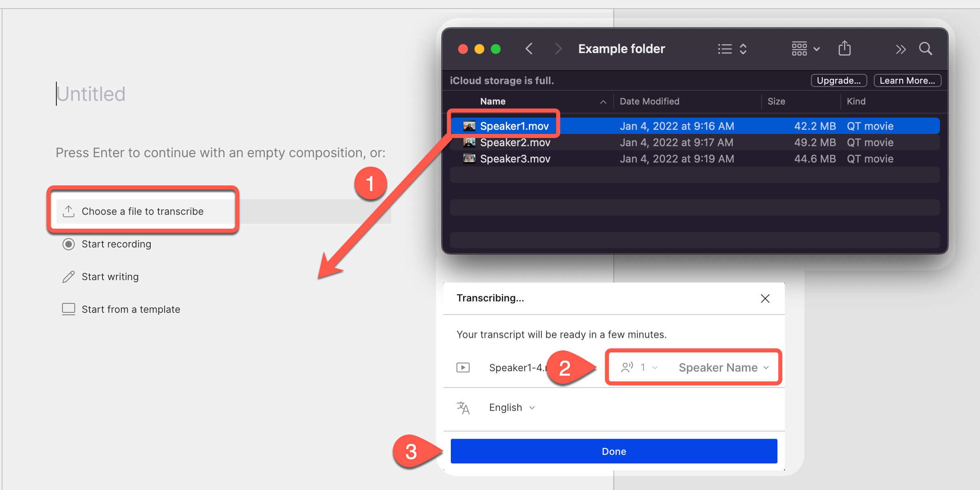980x490 pixels.
Task: Click the Upgrade... iCloud button
Action: [x=839, y=80]
